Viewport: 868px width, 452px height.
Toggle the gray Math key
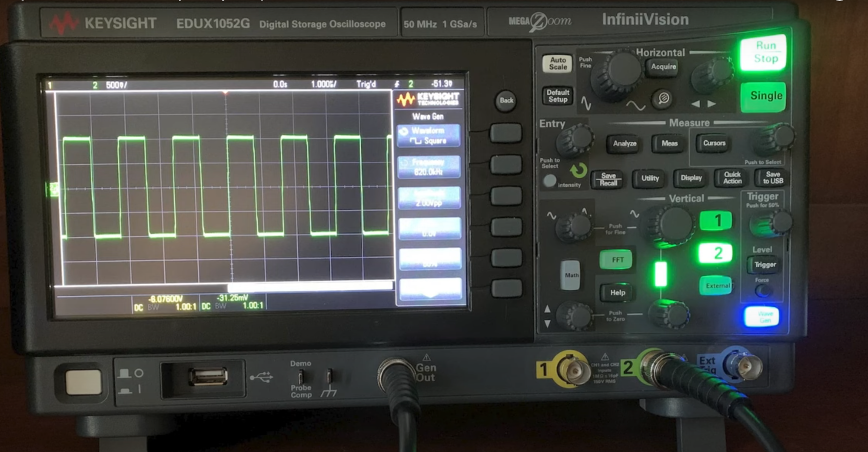pos(570,275)
